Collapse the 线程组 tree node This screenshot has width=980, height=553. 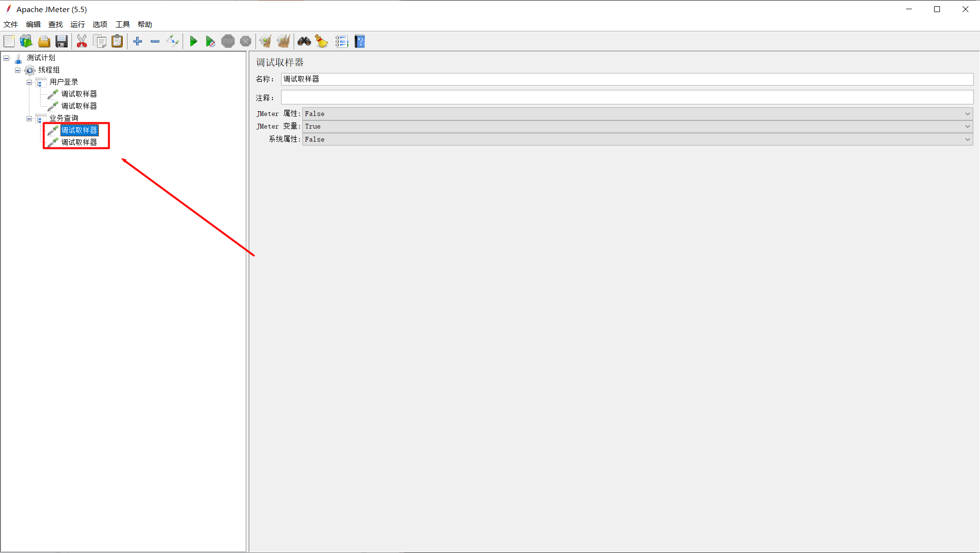point(18,70)
